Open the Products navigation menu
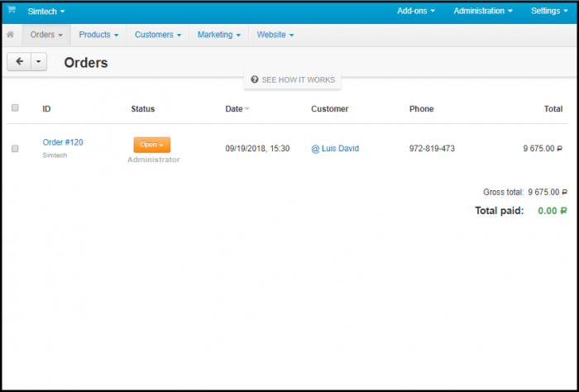Viewport: 579px width, 392px height. pos(98,35)
